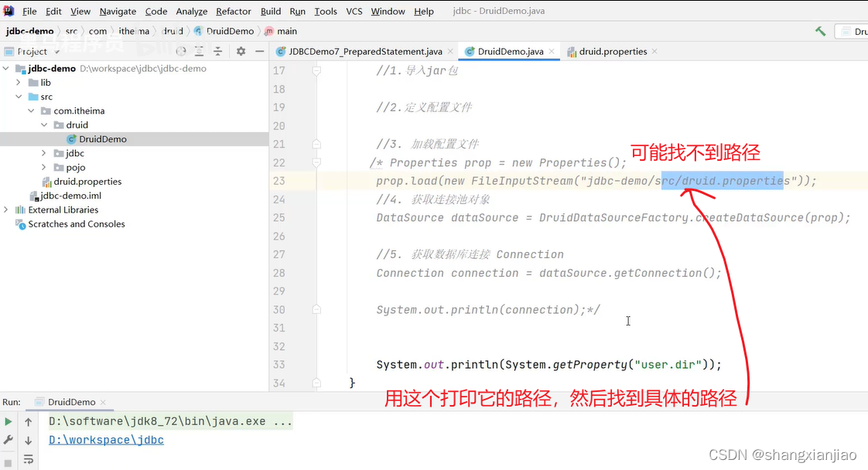Toggle code fold marker at line 34
This screenshot has height=470, width=868.
(316, 383)
